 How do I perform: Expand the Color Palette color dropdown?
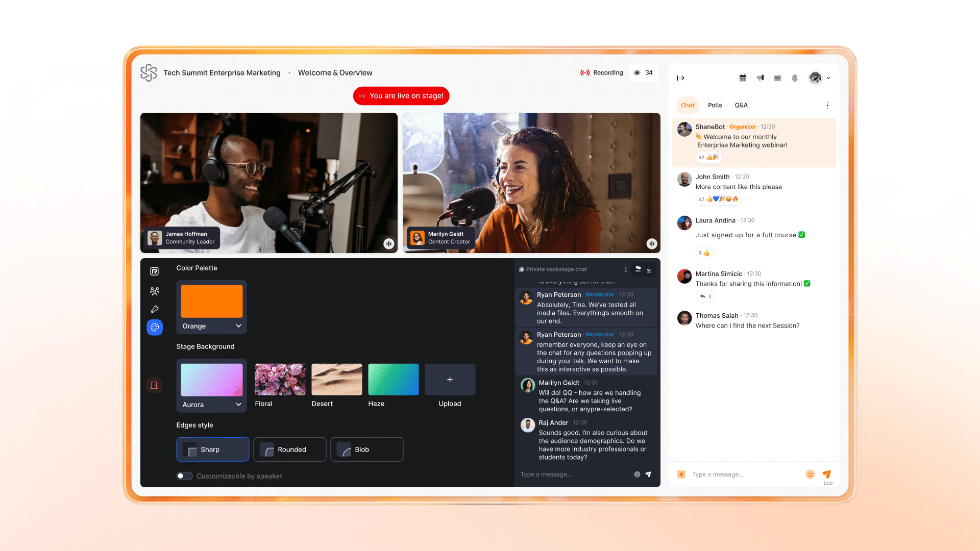click(x=212, y=325)
